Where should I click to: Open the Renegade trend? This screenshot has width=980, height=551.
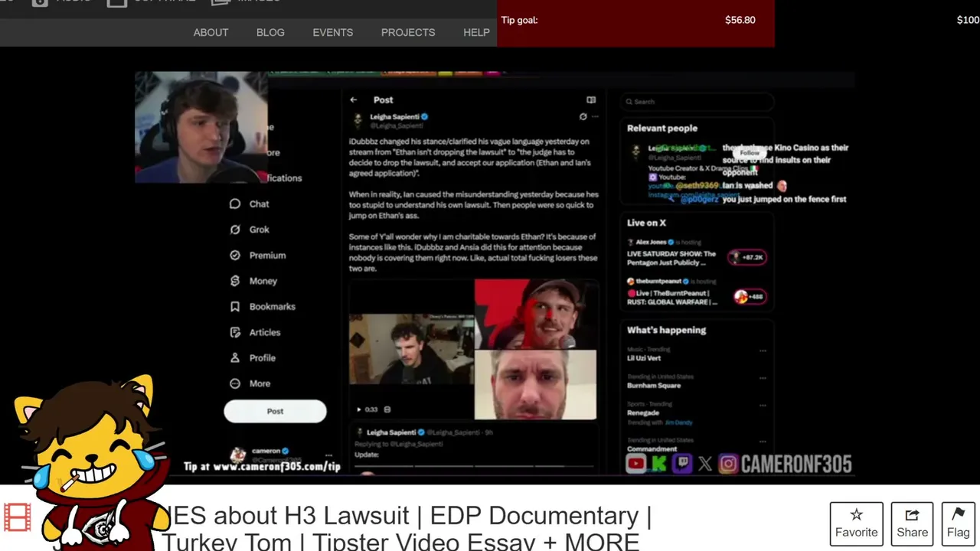(x=643, y=412)
